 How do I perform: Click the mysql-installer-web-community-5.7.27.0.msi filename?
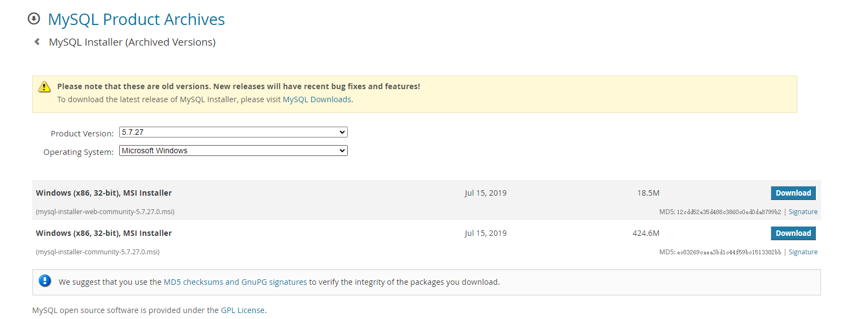click(105, 212)
